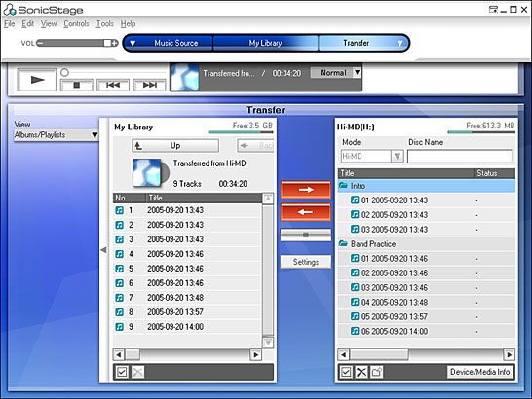Viewport: 532px width, 399px height.
Task: Start playback with the Play button
Action: coord(37,80)
